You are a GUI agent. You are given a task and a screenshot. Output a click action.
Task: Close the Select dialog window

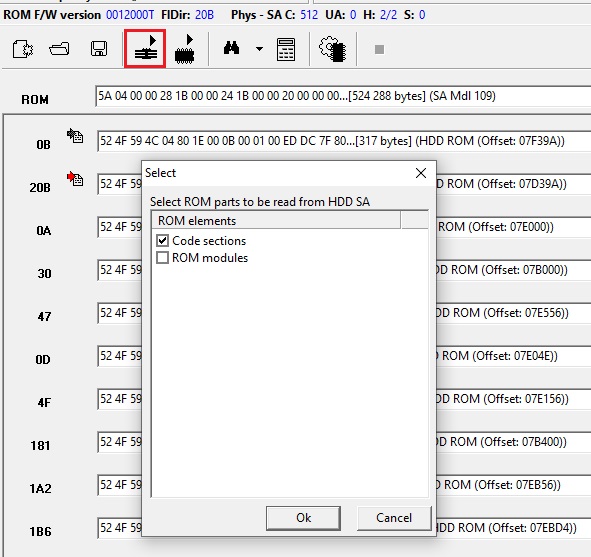[x=421, y=173]
